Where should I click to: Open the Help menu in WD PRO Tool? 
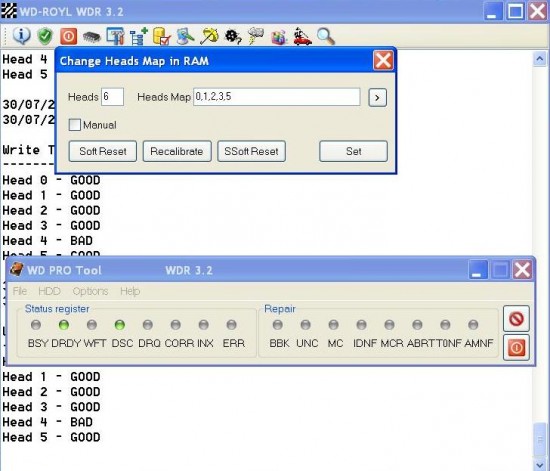(x=130, y=291)
